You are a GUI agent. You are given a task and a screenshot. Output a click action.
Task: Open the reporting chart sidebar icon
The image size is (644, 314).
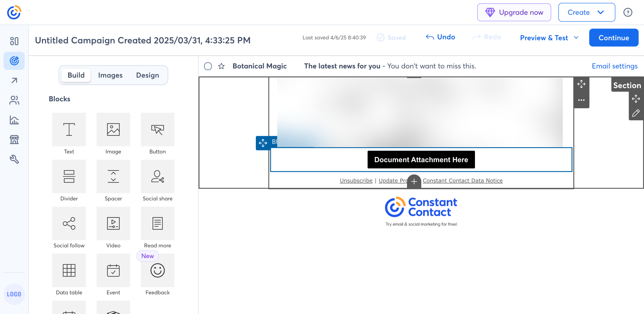pyautogui.click(x=14, y=120)
